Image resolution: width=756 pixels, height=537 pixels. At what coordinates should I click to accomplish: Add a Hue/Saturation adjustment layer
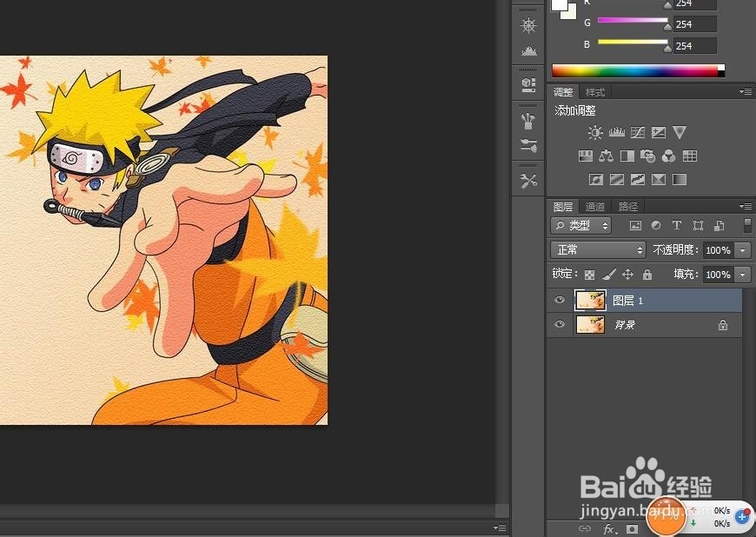coord(585,156)
